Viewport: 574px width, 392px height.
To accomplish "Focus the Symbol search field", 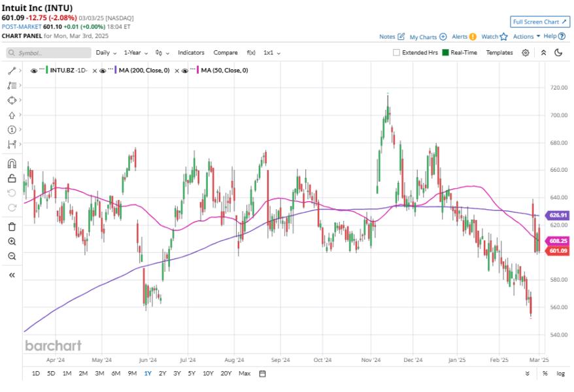I will (x=48, y=53).
